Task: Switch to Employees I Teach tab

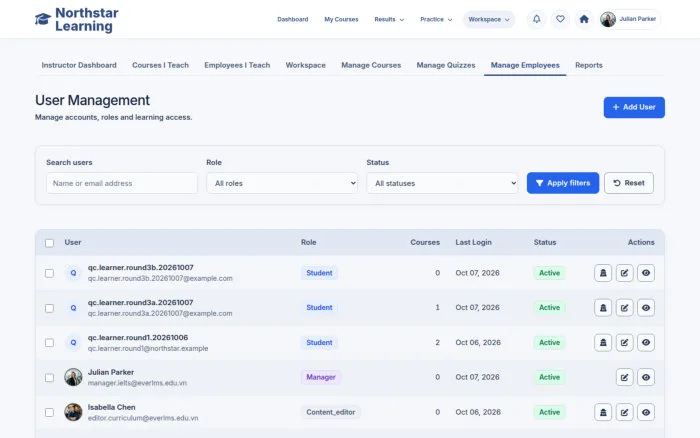Action: (x=237, y=65)
